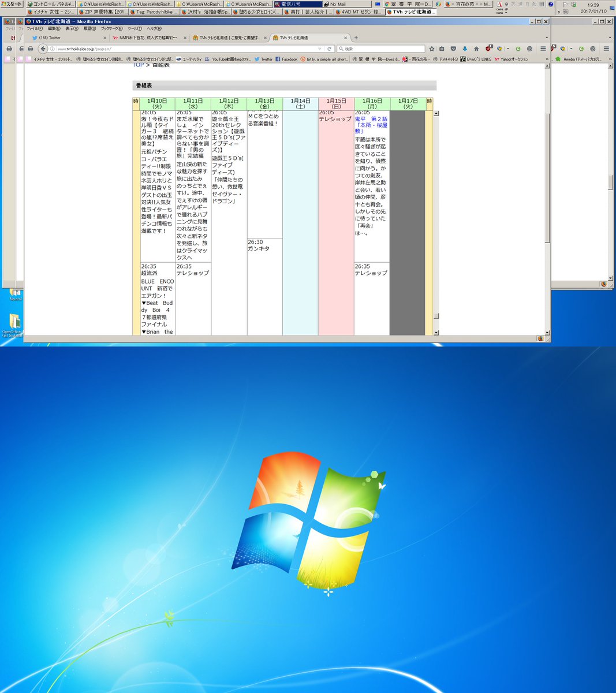Open a new tab with plus button
Viewport: 616px width, 693px height.
pyautogui.click(x=356, y=38)
